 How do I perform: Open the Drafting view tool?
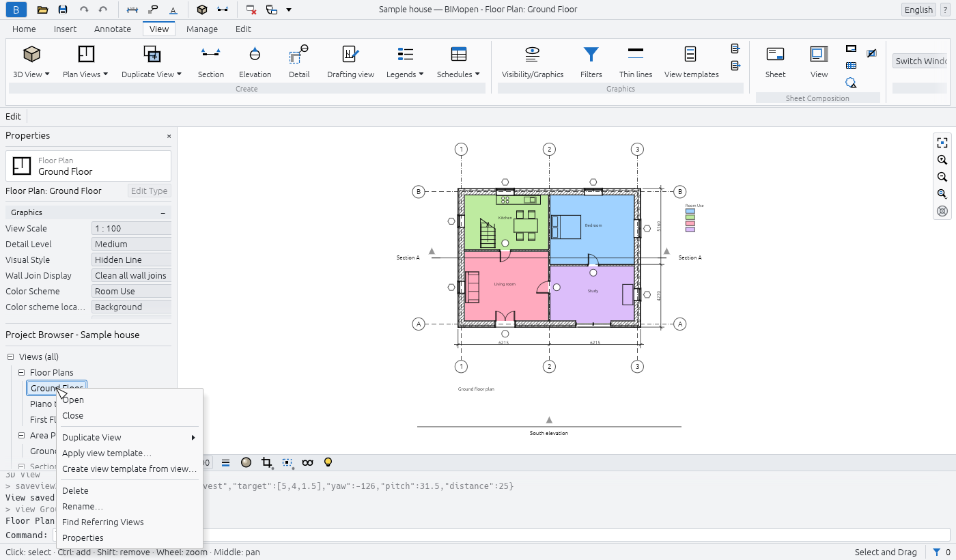[350, 62]
